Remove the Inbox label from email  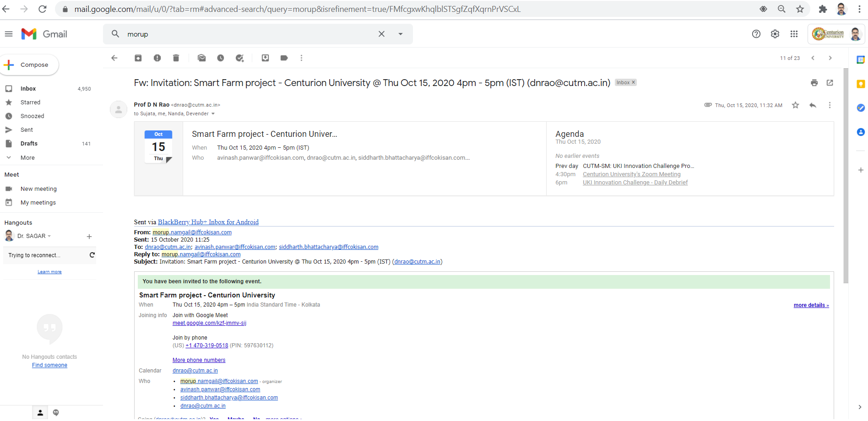(x=634, y=82)
